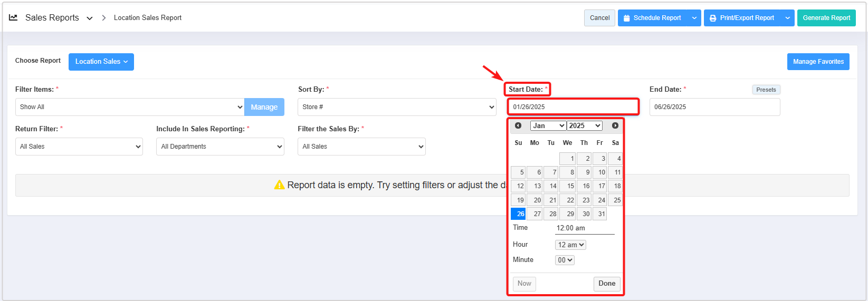Go to previous month in calendar

coord(518,125)
